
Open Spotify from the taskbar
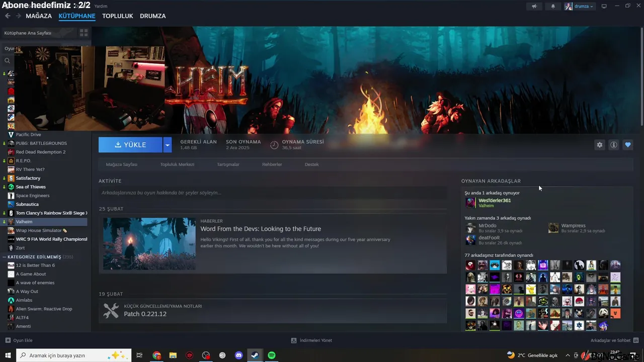coord(272,355)
